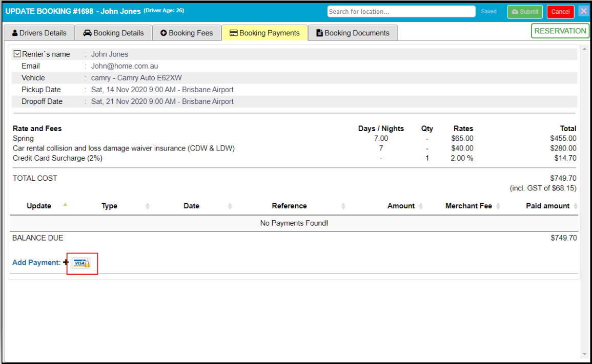Sort payments by the Amount column
Viewport: 592px width, 364px height.
tap(421, 206)
